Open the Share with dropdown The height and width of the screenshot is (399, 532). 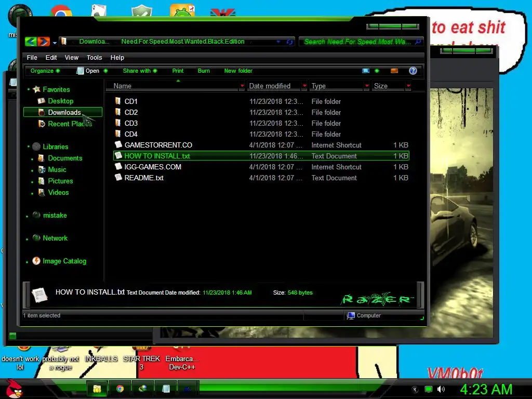tap(140, 71)
